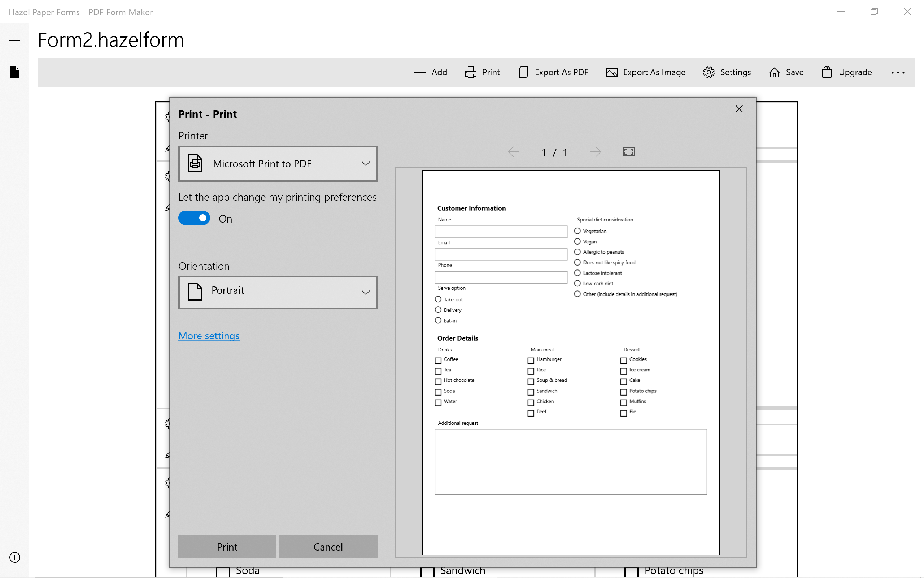The image size is (924, 578).
Task: Click the Print button in the dialog
Action: pos(227,546)
